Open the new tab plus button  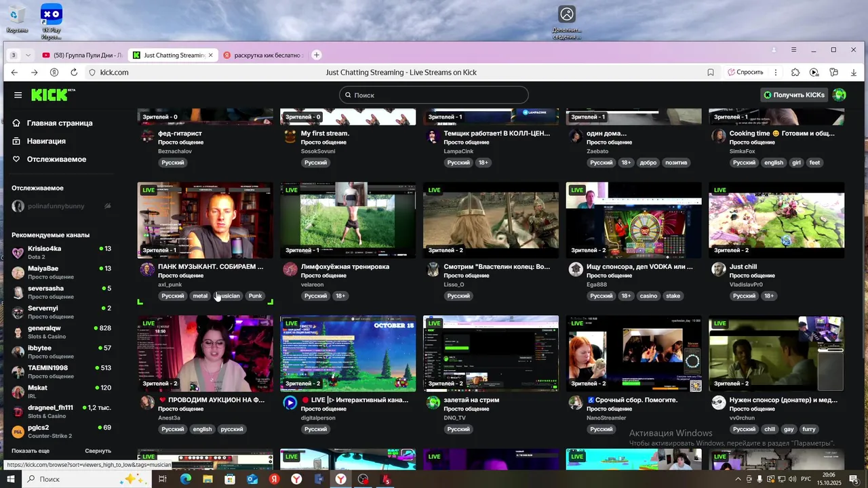(316, 55)
